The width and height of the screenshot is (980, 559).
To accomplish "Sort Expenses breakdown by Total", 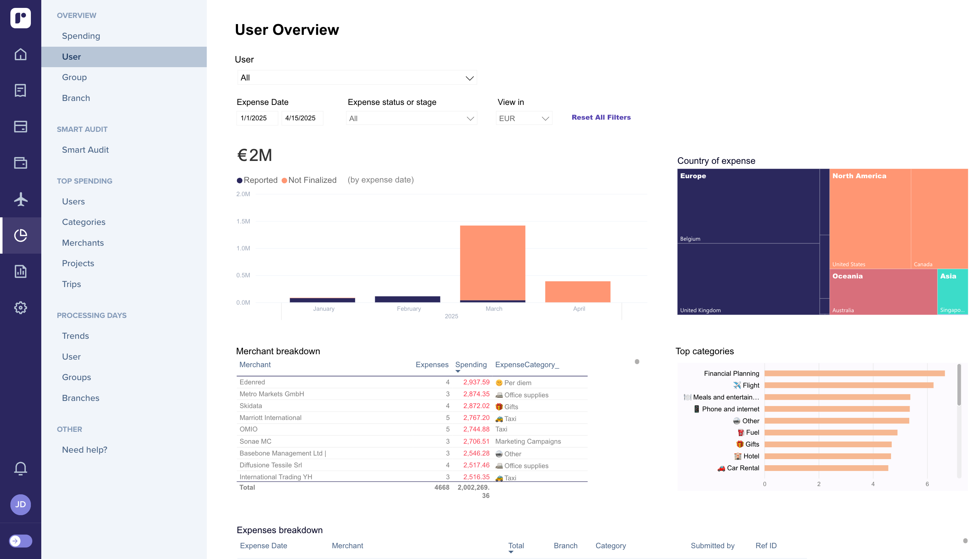I will [516, 546].
